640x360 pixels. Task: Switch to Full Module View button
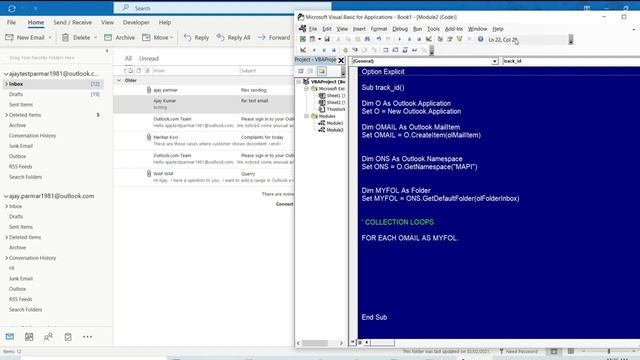coord(360,342)
